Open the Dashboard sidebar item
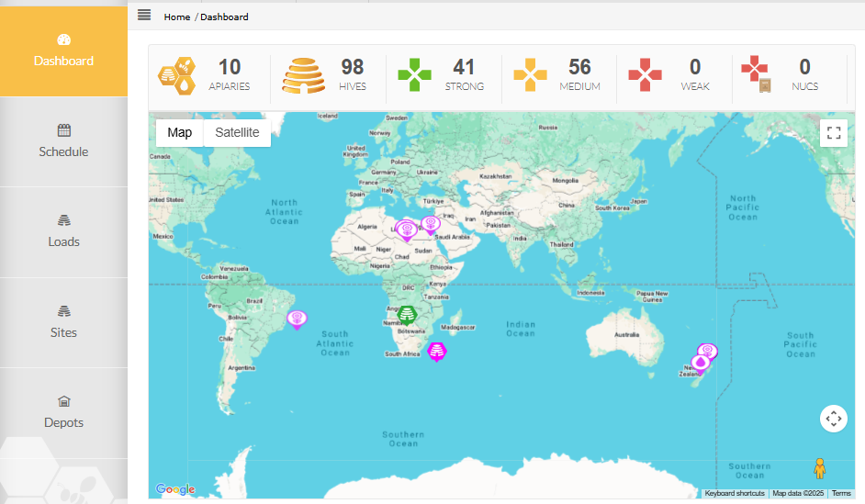The width and height of the screenshot is (865, 504). (x=63, y=51)
